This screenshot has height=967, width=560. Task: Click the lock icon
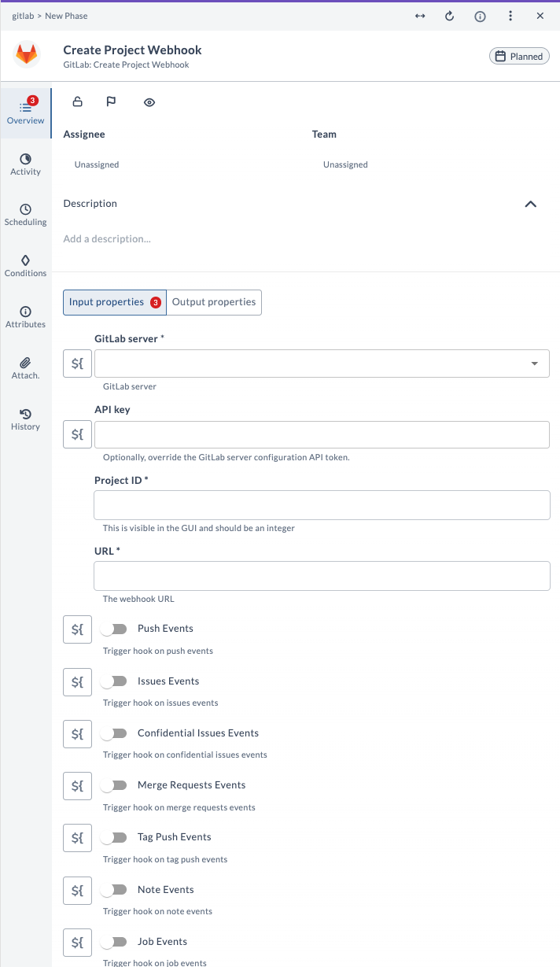pyautogui.click(x=77, y=101)
